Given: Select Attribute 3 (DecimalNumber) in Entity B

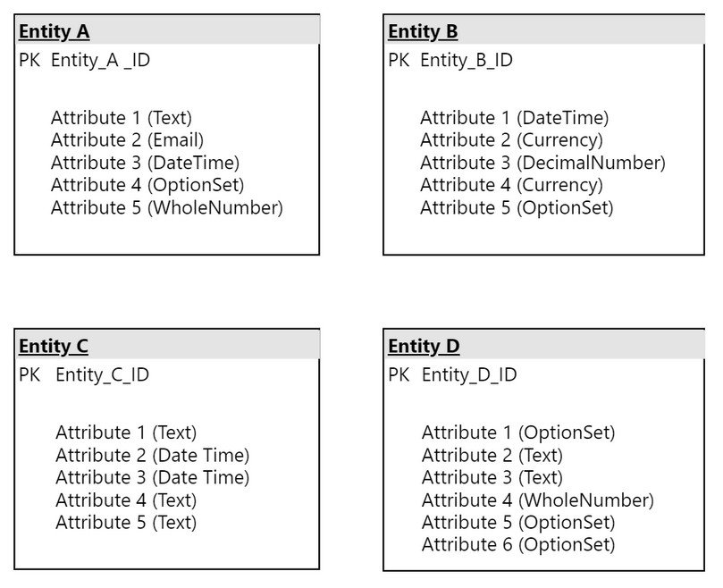Looking at the screenshot, I should tap(542, 163).
